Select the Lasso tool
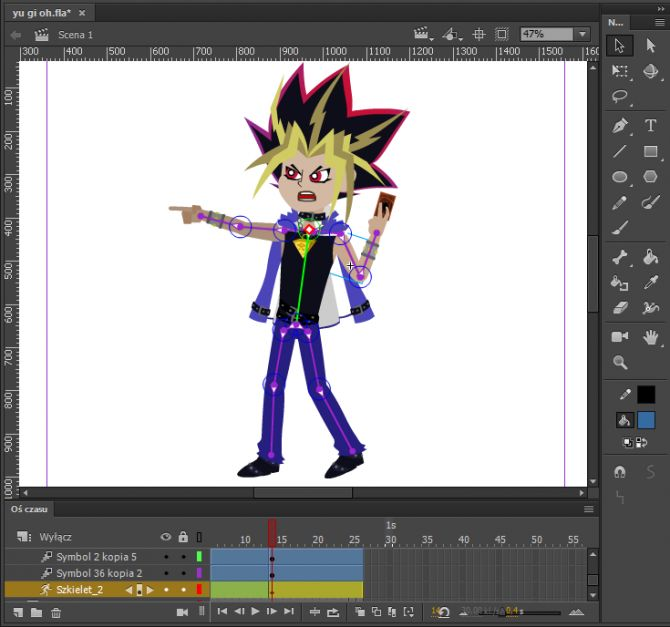This screenshot has width=670, height=627. pyautogui.click(x=620, y=97)
